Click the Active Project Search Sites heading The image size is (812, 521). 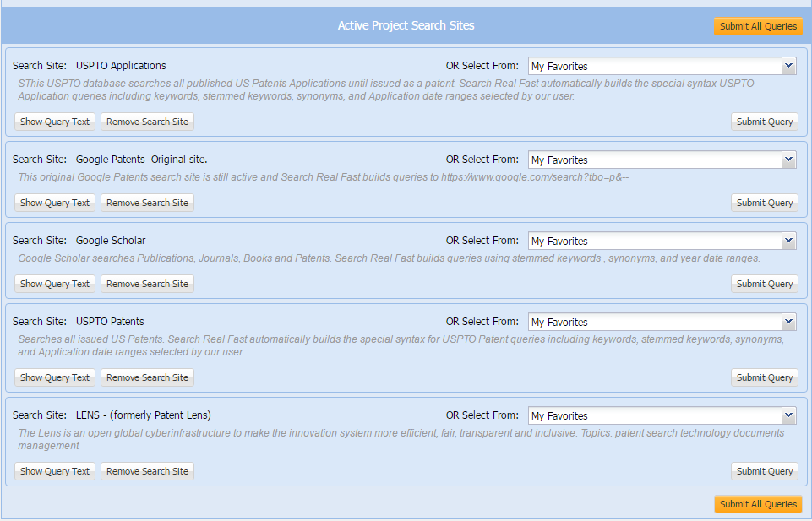tap(406, 26)
